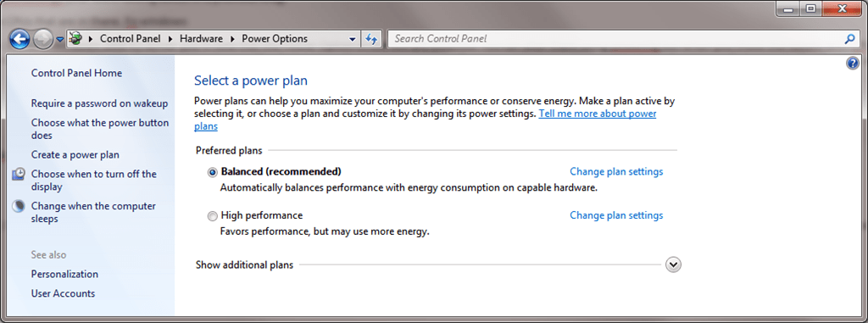Click the display clock icon in sidebar
The width and height of the screenshot is (868, 323).
(x=19, y=174)
